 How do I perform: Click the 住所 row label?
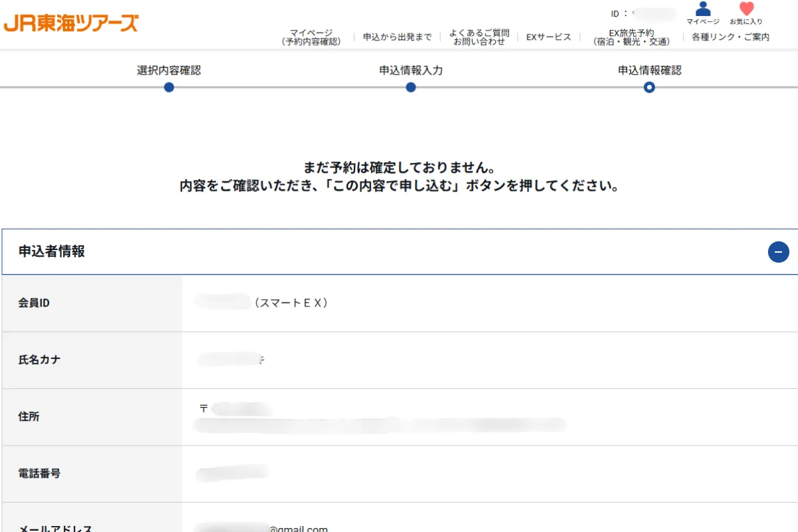[29, 416]
